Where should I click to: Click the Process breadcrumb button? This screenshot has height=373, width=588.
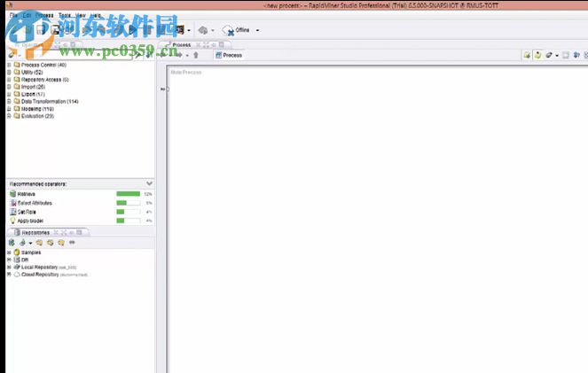point(229,55)
